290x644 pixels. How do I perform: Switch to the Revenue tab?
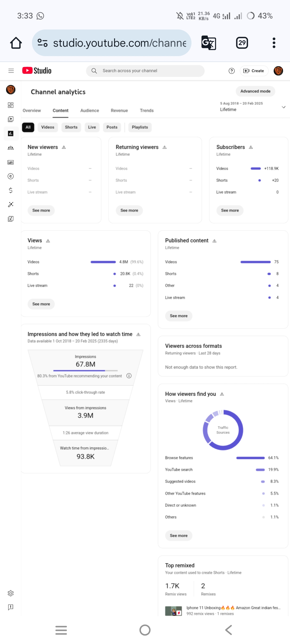pyautogui.click(x=119, y=111)
